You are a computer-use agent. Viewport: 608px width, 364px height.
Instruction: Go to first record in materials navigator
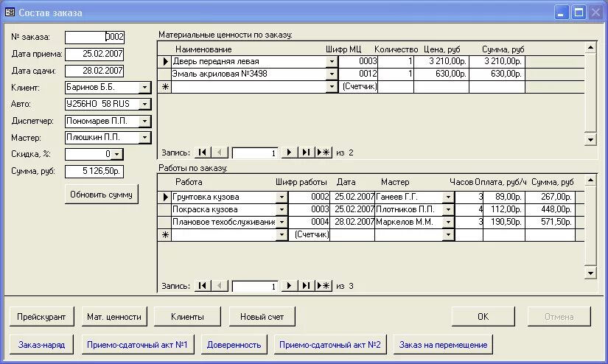click(203, 153)
